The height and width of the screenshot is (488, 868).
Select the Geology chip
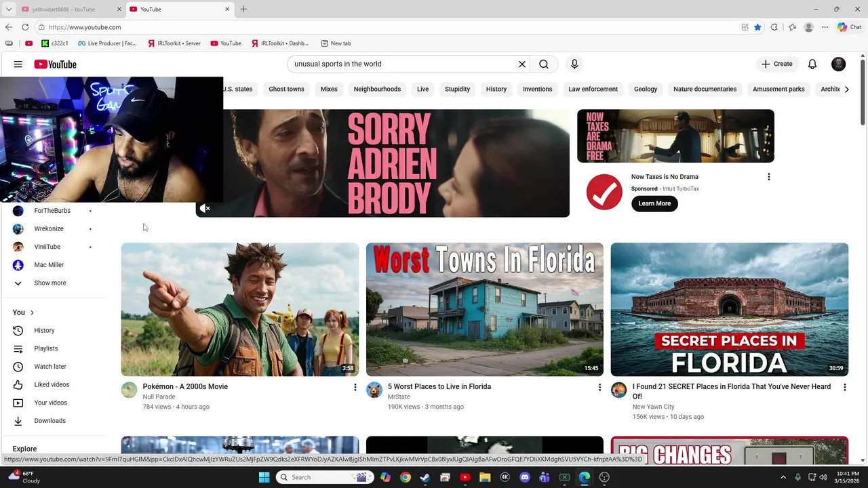(646, 89)
